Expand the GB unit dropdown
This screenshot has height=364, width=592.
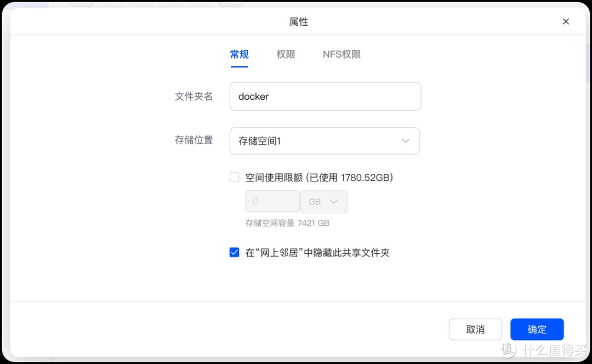pos(324,201)
